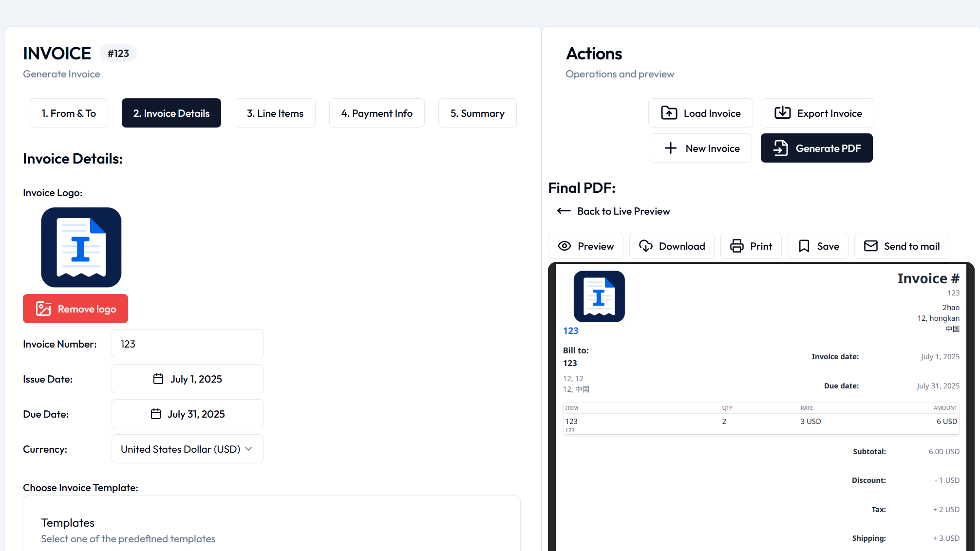The image size is (980, 551).
Task: Click the Load Invoice folder icon
Action: click(669, 113)
